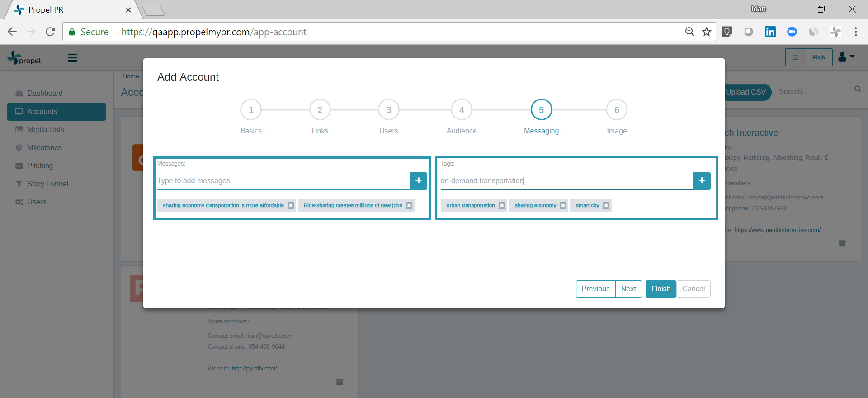Screen dimensions: 868x398
Task: Click the LinkedIn extension icon
Action: pos(770,32)
